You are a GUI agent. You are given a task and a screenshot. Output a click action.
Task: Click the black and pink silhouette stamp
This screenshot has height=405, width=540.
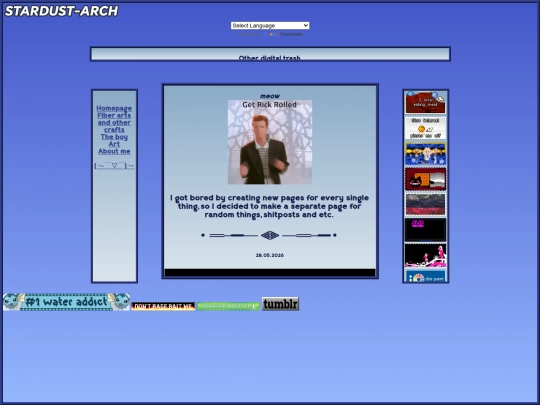pos(425,255)
